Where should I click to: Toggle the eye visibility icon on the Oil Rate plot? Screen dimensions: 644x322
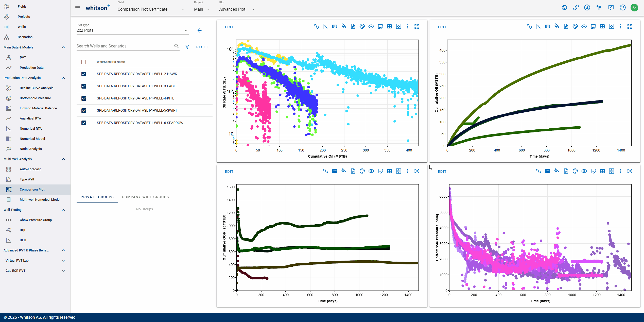371,26
